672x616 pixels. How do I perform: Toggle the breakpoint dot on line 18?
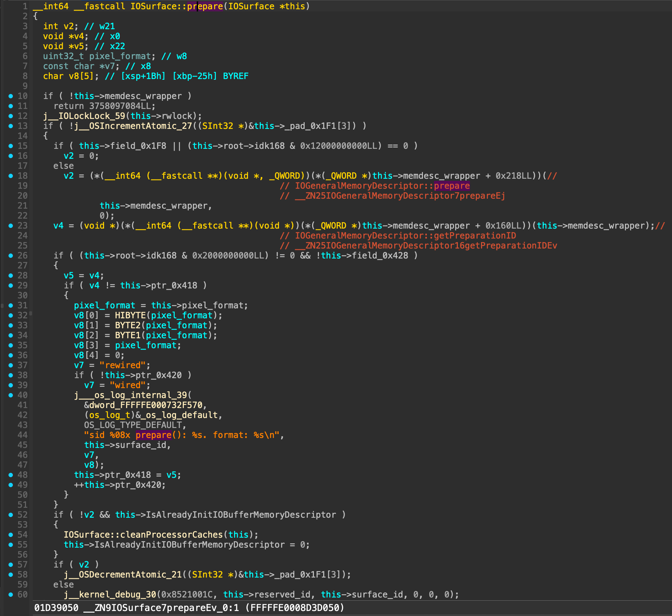click(11, 176)
